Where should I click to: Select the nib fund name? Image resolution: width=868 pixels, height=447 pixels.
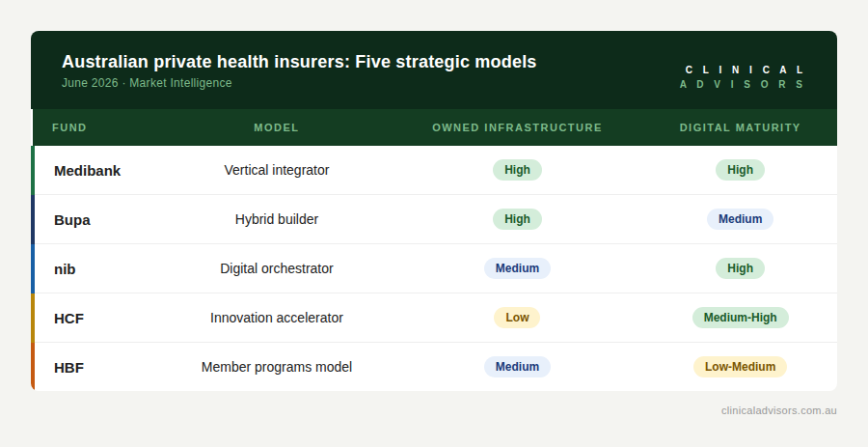pos(65,269)
